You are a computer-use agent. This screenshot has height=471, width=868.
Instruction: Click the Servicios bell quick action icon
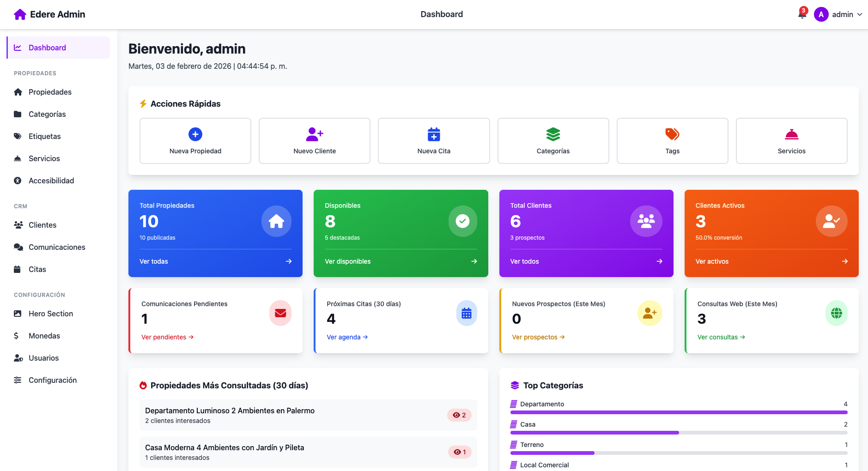tap(791, 134)
